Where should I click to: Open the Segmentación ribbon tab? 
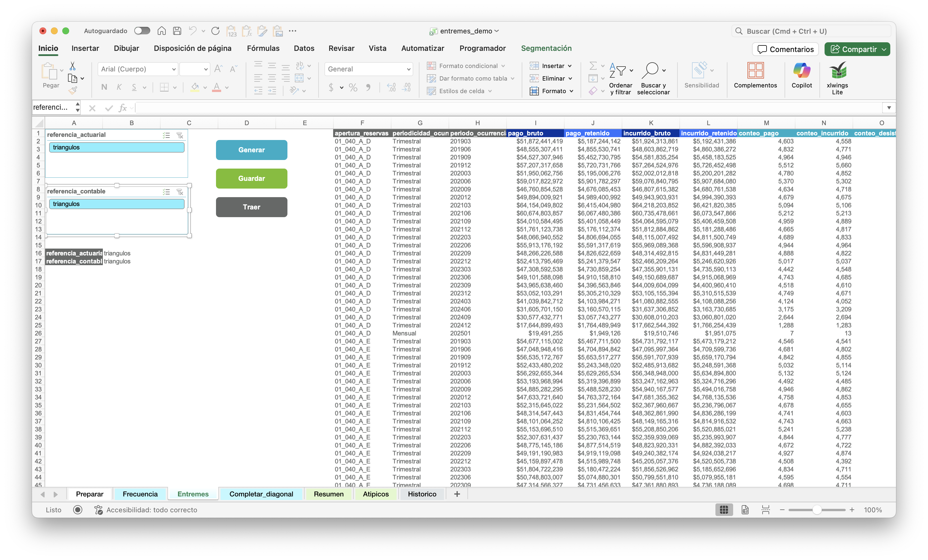(x=546, y=48)
